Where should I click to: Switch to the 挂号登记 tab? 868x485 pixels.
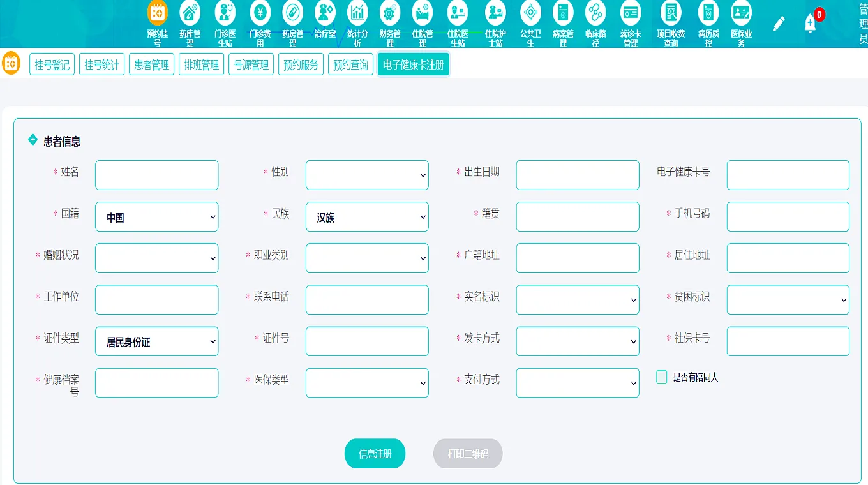pyautogui.click(x=52, y=64)
